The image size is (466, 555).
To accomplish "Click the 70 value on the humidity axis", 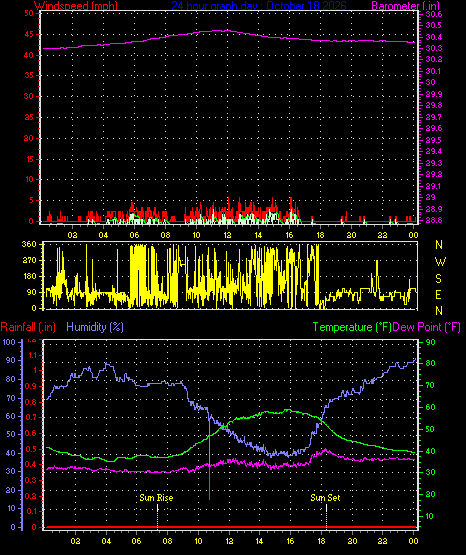I will pyautogui.click(x=11, y=398).
